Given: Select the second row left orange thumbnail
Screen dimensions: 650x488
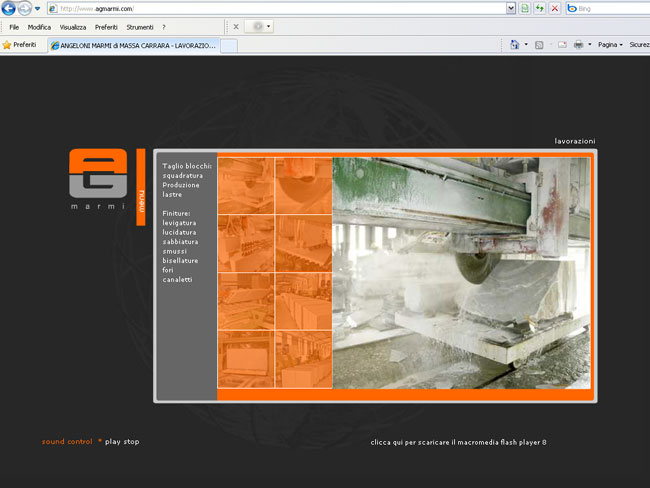Looking at the screenshot, I should tap(246, 243).
